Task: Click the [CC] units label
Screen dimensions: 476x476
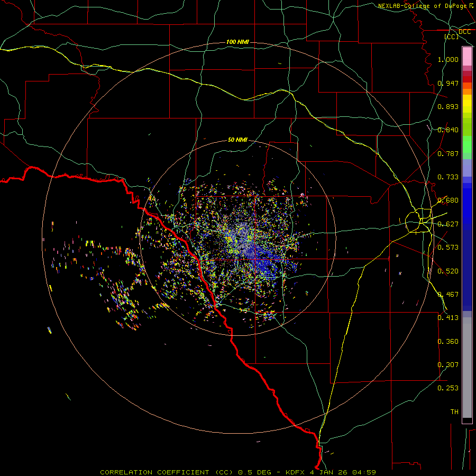Action: coord(452,36)
